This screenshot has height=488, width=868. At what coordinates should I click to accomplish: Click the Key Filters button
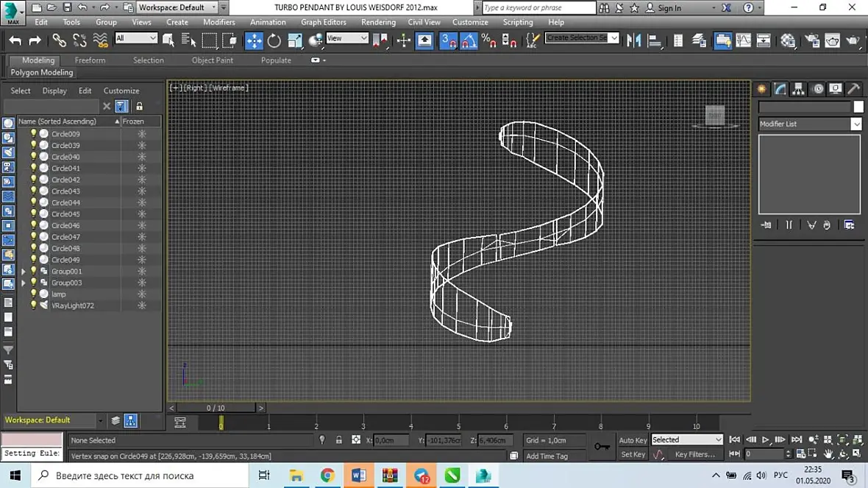(x=694, y=455)
